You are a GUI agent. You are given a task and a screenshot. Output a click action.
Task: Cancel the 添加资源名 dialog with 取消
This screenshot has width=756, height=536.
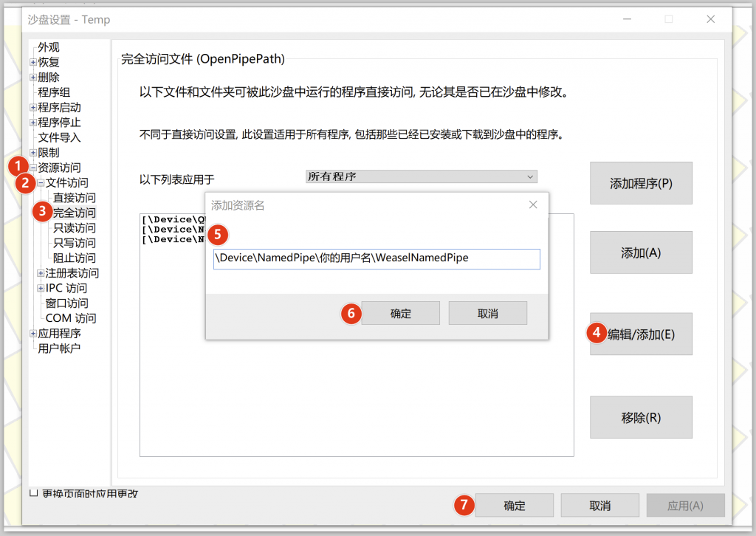point(487,313)
